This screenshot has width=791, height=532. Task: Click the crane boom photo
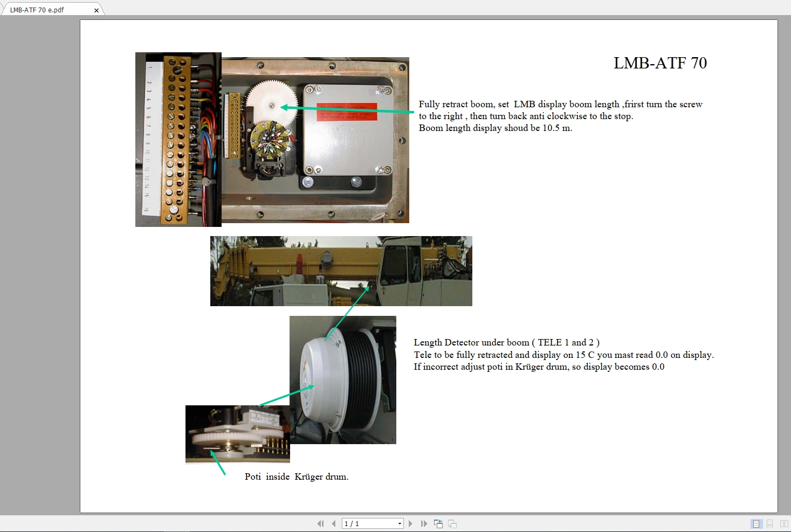(x=341, y=271)
